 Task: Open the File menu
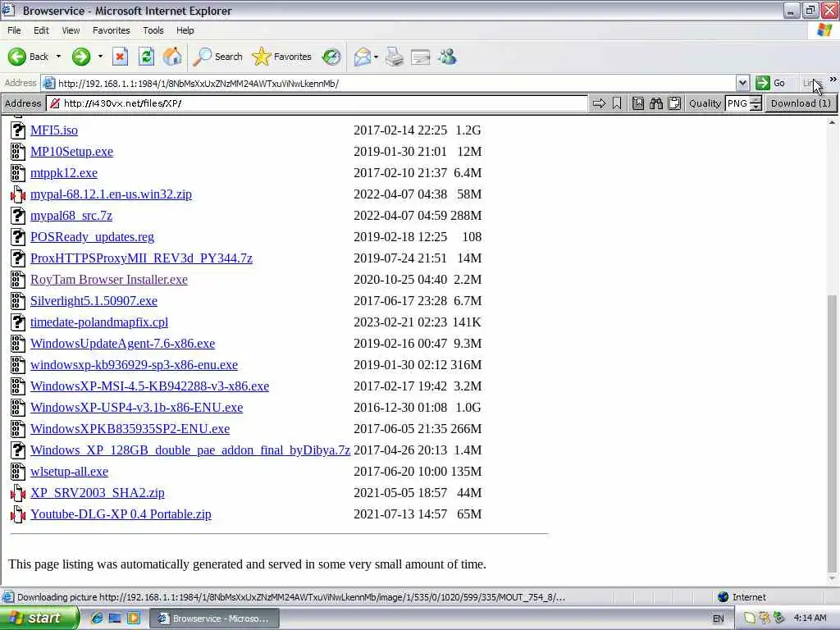[14, 30]
